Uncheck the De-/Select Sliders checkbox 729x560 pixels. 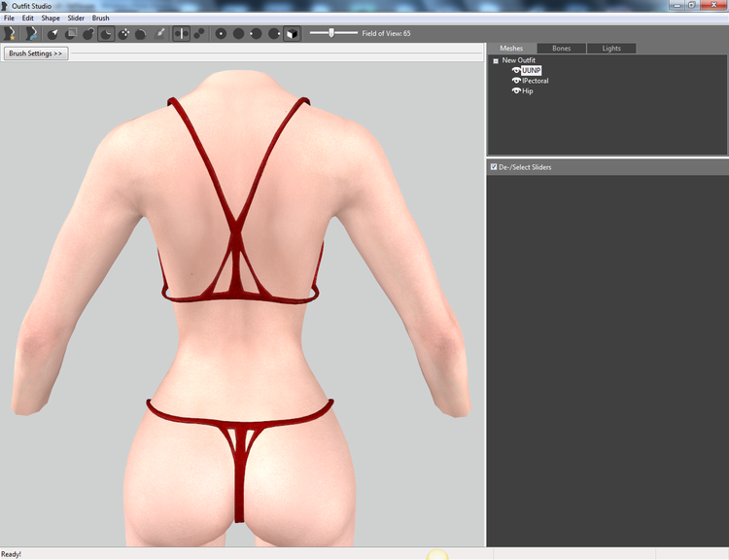pos(494,166)
